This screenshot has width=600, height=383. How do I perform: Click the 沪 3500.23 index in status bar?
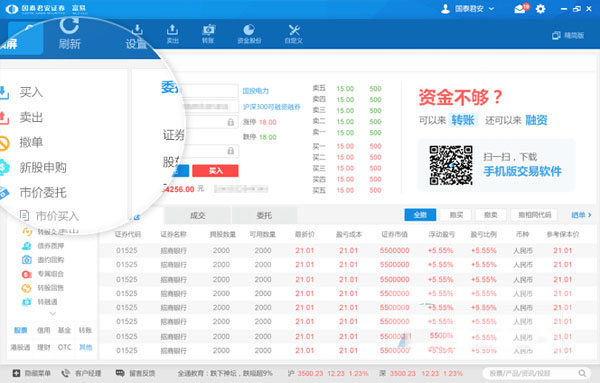tap(328, 373)
